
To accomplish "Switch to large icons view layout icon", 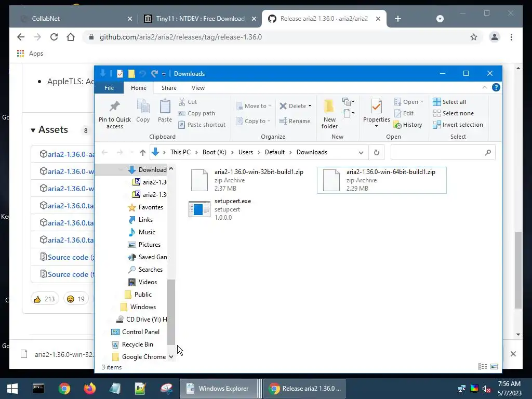I will coord(495,366).
